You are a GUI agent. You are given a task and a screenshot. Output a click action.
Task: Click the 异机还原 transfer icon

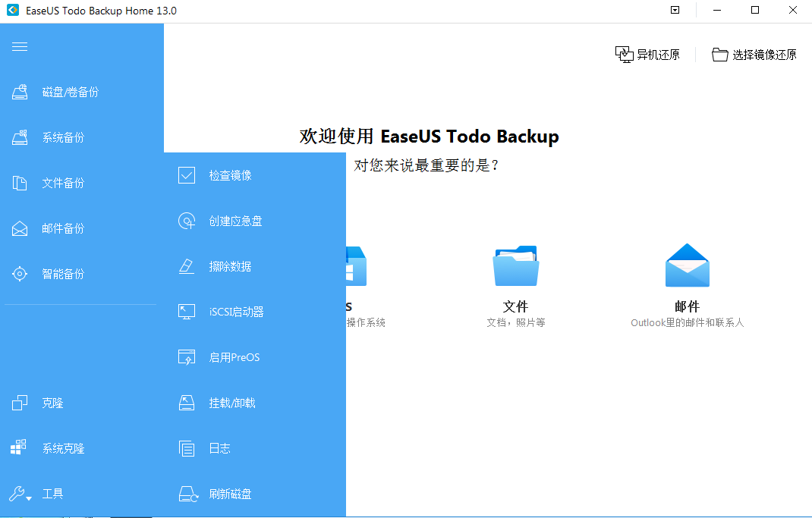[x=624, y=55]
